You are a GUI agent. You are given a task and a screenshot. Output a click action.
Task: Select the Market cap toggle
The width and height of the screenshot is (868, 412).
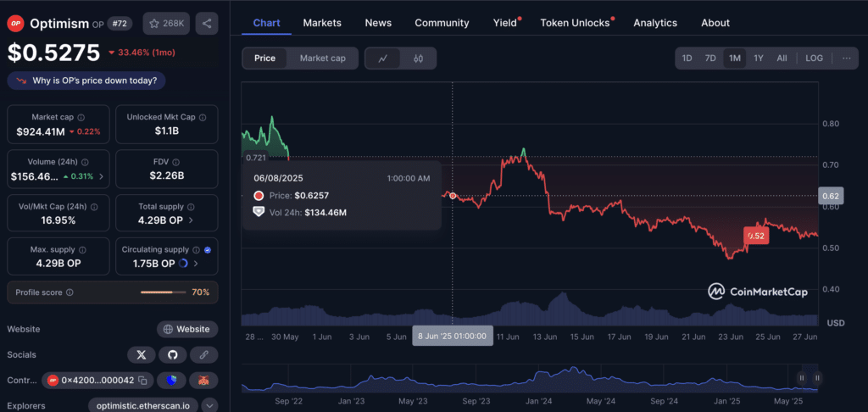(x=323, y=58)
